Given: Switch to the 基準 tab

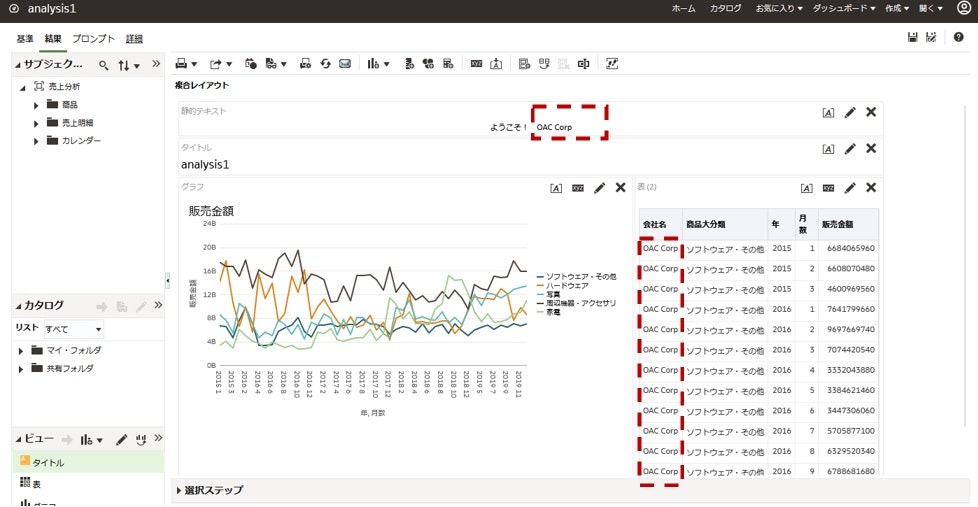Looking at the screenshot, I should click(25, 39).
